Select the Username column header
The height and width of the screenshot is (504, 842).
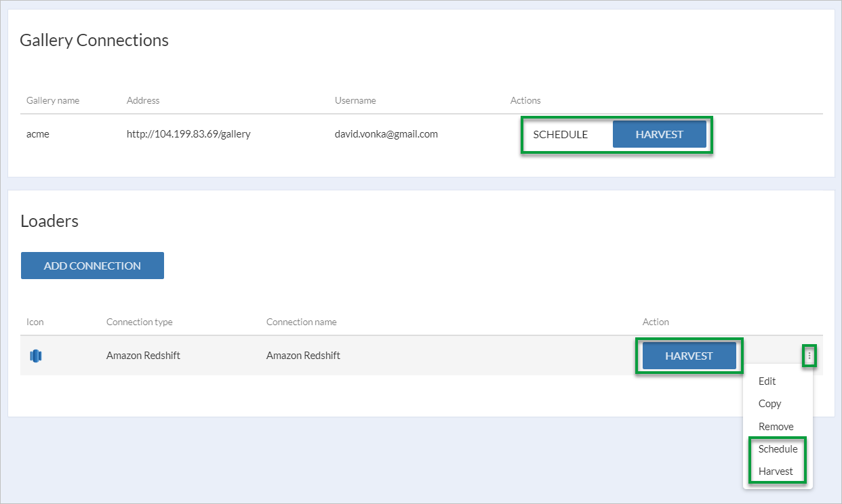point(355,100)
